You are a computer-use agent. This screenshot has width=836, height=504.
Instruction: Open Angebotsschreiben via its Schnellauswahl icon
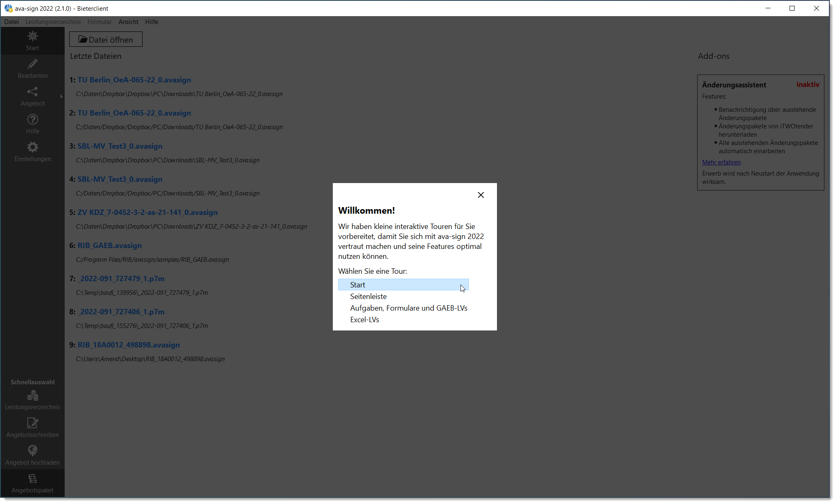pyautogui.click(x=32, y=427)
